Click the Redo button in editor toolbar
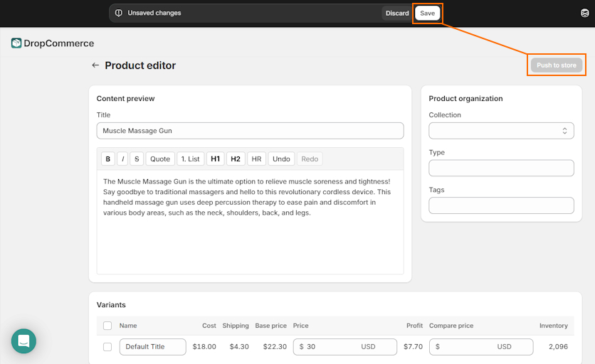Image resolution: width=595 pixels, height=364 pixels. 310,159
